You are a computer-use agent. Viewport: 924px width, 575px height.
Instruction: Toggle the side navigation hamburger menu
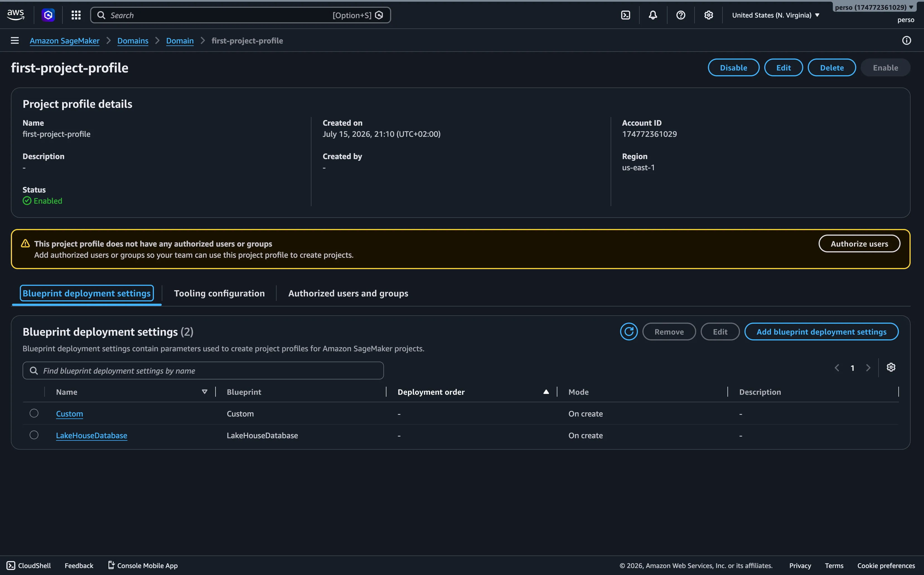pos(15,40)
